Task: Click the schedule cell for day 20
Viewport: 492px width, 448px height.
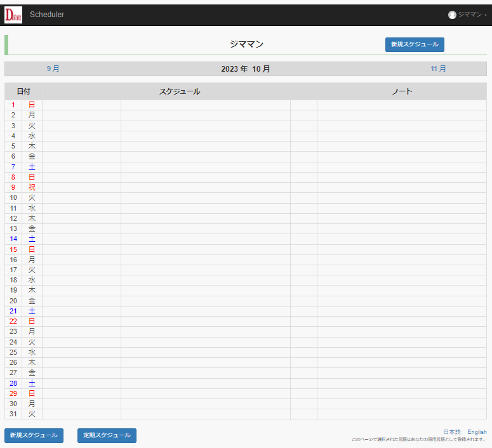Action: click(x=205, y=301)
